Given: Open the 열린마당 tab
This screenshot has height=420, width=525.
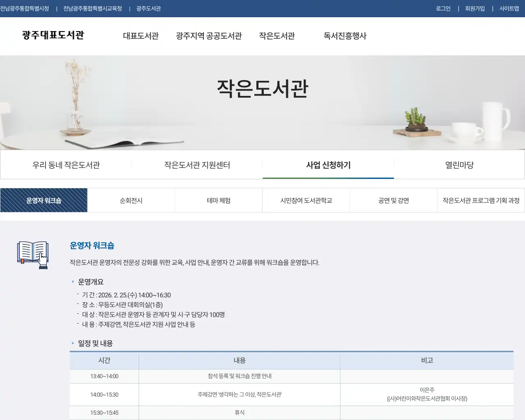Looking at the screenshot, I should coord(459,165).
